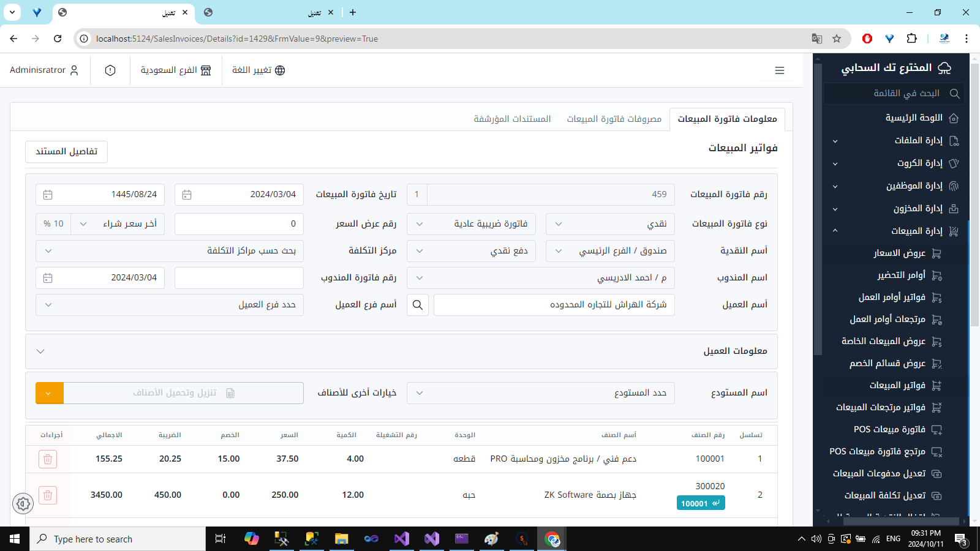Delete the ZK Software row item
Viewport: 980px width, 551px height.
[48, 495]
